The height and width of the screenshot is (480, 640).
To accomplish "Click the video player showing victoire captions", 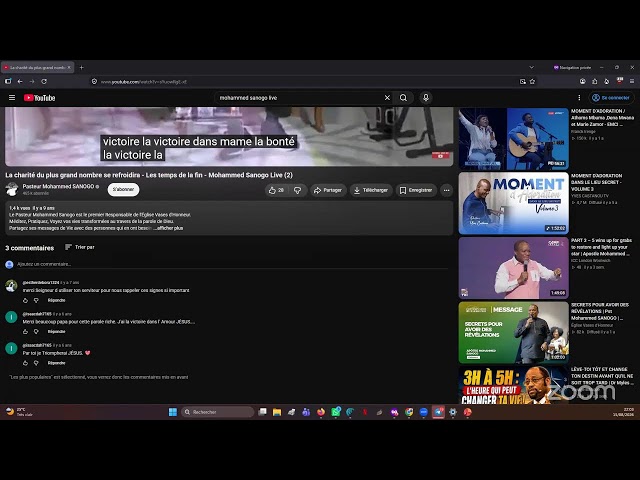I will click(229, 136).
